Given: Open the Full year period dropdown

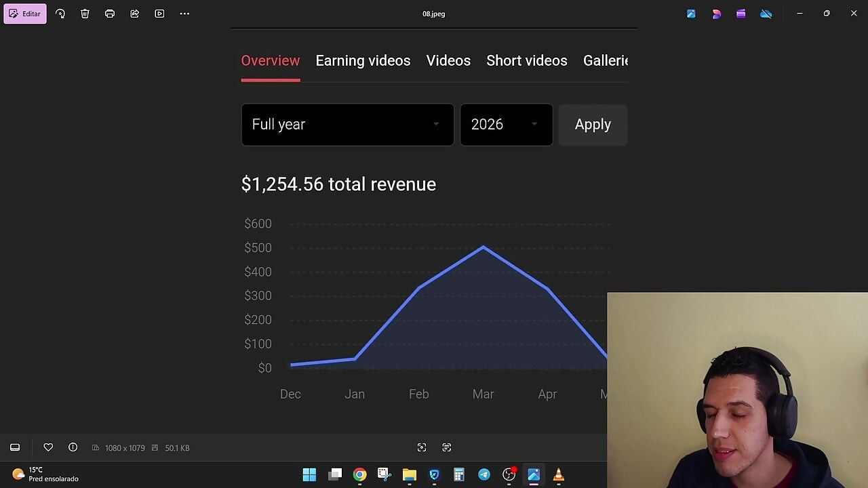Looking at the screenshot, I should tap(347, 125).
